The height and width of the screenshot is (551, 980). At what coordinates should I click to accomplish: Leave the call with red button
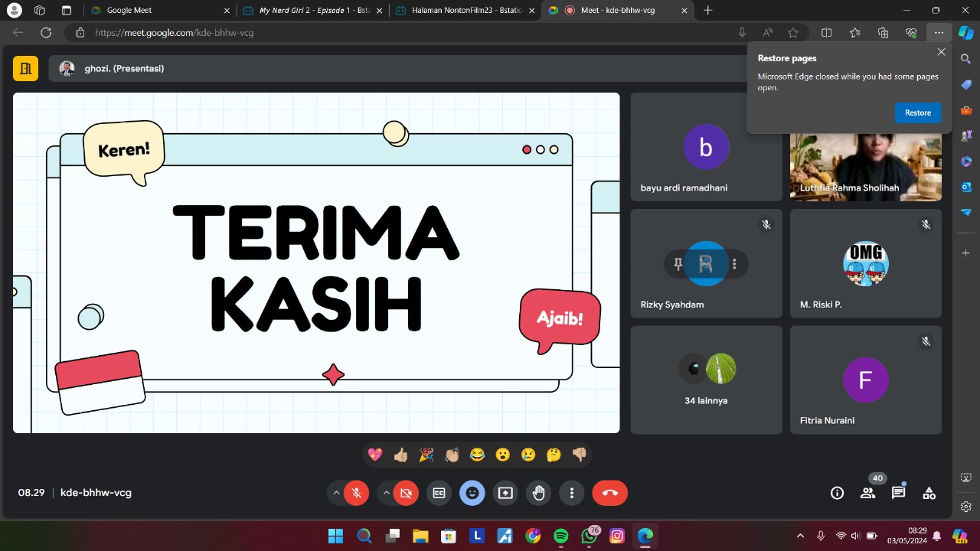(609, 493)
